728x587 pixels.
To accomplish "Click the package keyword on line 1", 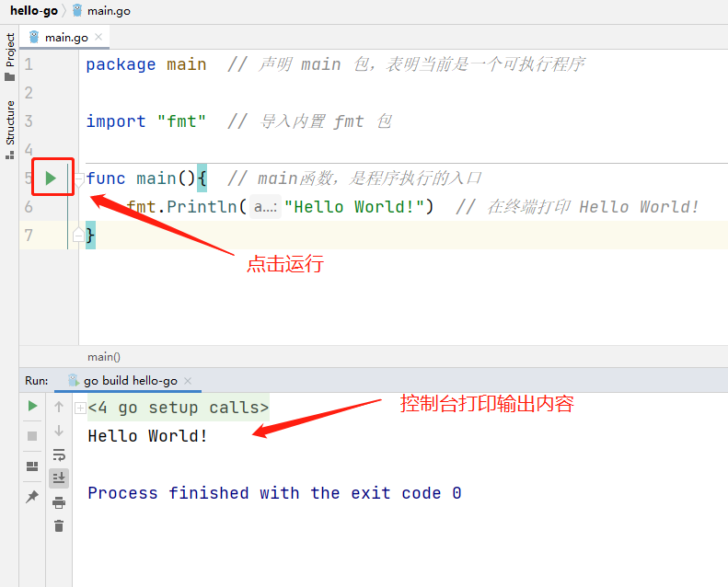I will (x=121, y=64).
